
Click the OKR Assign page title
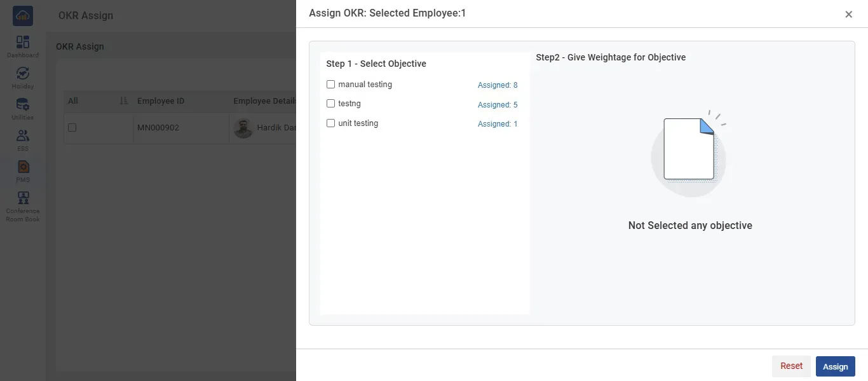pos(85,15)
